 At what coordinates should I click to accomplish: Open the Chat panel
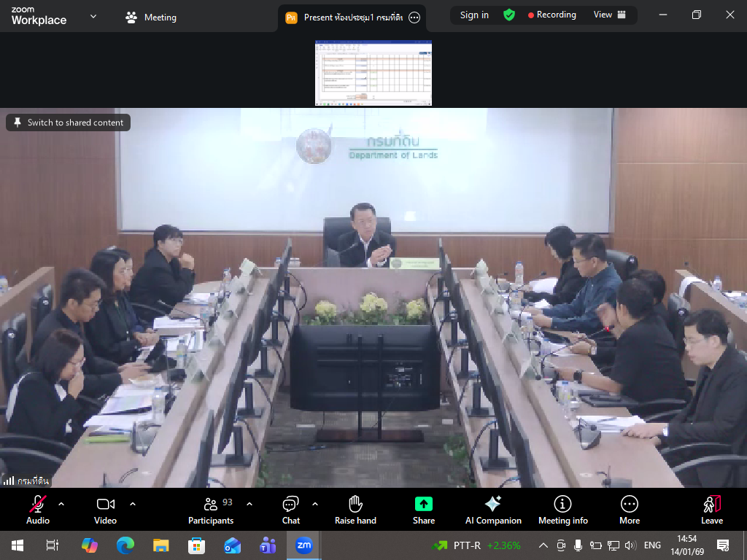[291, 509]
